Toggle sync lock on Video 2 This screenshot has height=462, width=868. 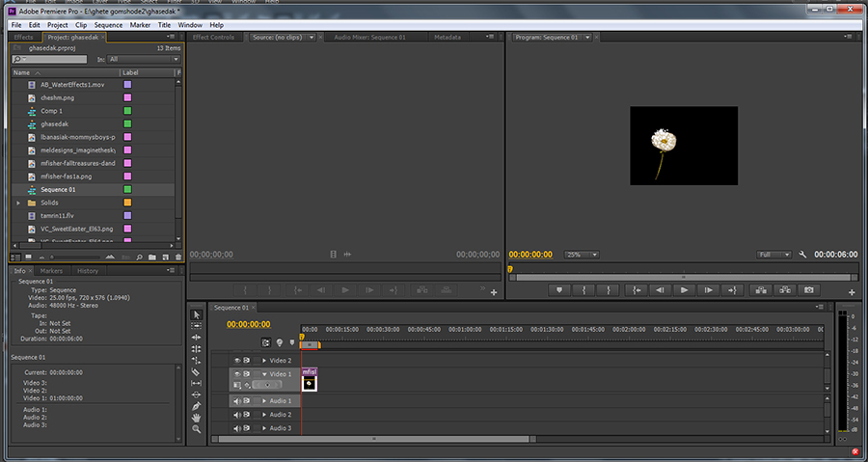(247, 360)
